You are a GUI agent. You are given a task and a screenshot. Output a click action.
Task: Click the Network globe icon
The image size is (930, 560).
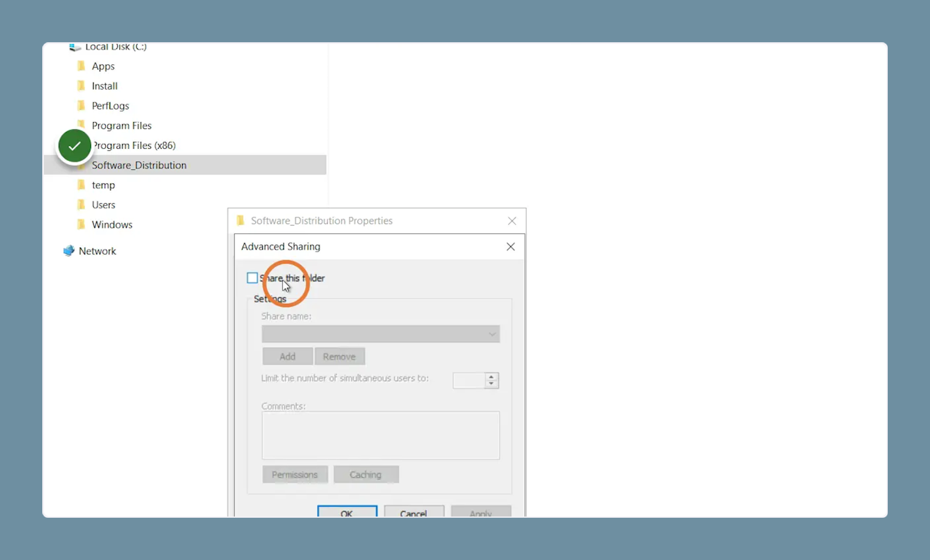click(x=68, y=251)
